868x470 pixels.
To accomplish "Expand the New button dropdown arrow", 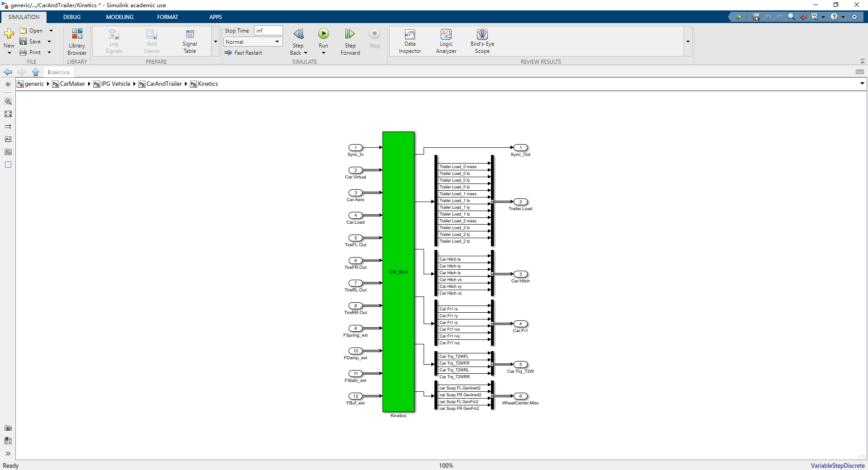I will pyautogui.click(x=9, y=53).
